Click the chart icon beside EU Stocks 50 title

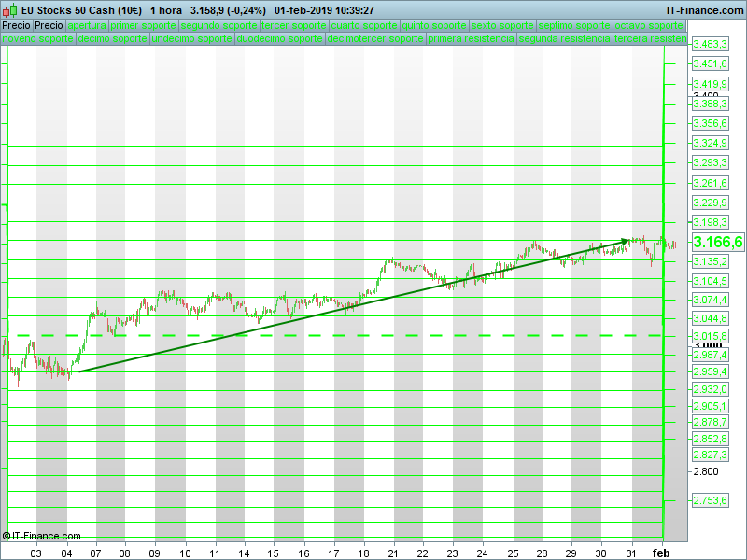point(9,9)
